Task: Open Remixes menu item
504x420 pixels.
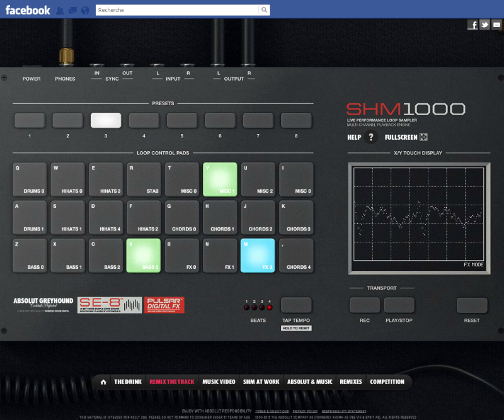Action: pyautogui.click(x=351, y=382)
